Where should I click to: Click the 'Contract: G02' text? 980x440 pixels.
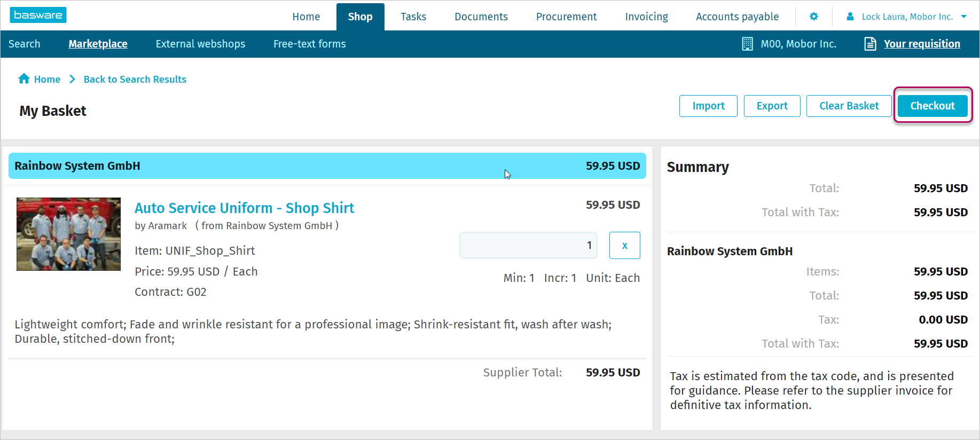click(x=170, y=292)
